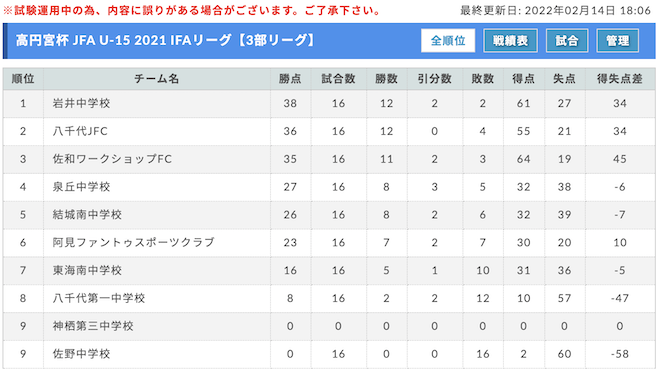Click the 得点 column header
660x378 pixels.
524,79
